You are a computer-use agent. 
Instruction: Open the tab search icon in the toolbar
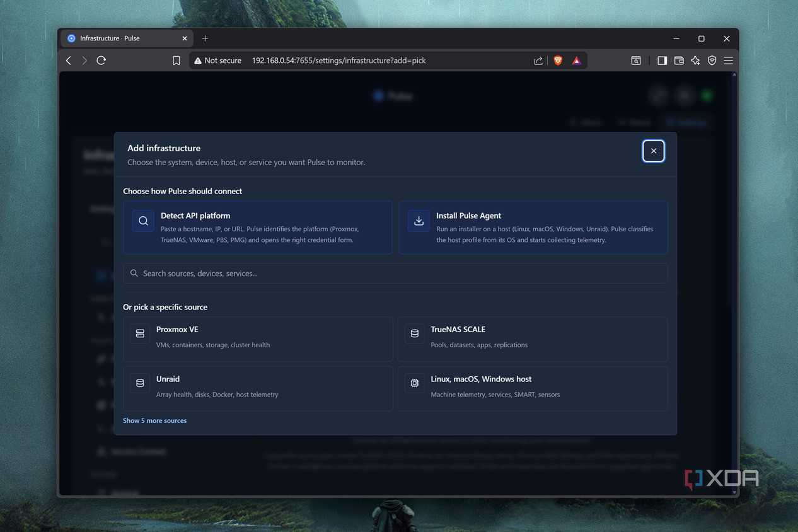pyautogui.click(x=636, y=61)
